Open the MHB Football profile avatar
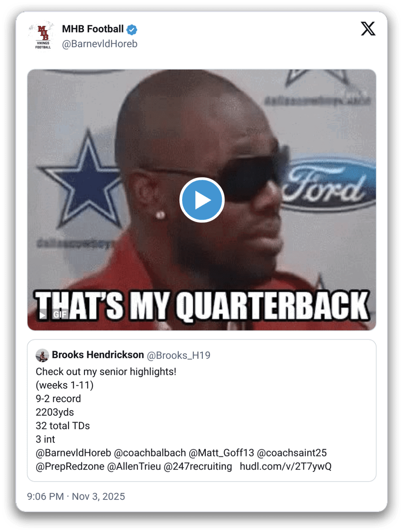 pos(43,35)
